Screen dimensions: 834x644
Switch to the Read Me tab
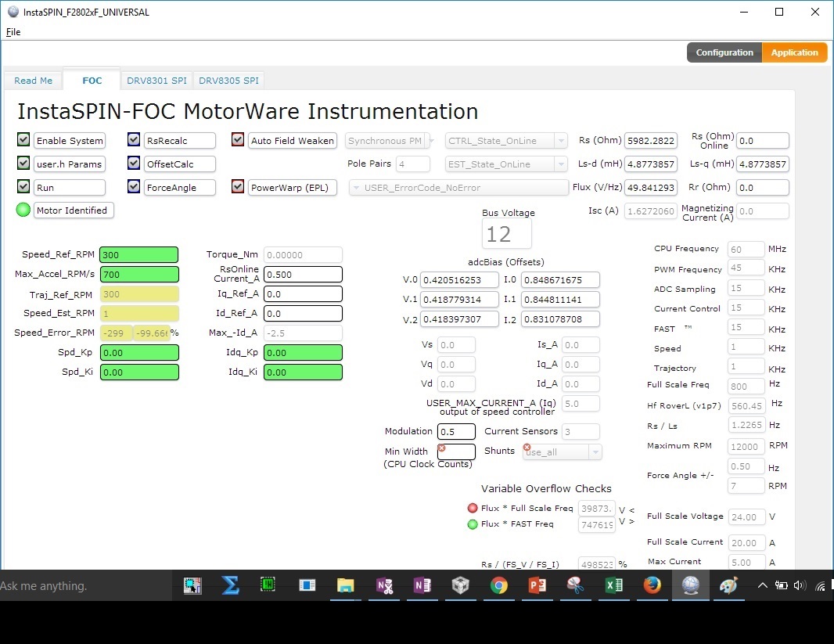(34, 81)
